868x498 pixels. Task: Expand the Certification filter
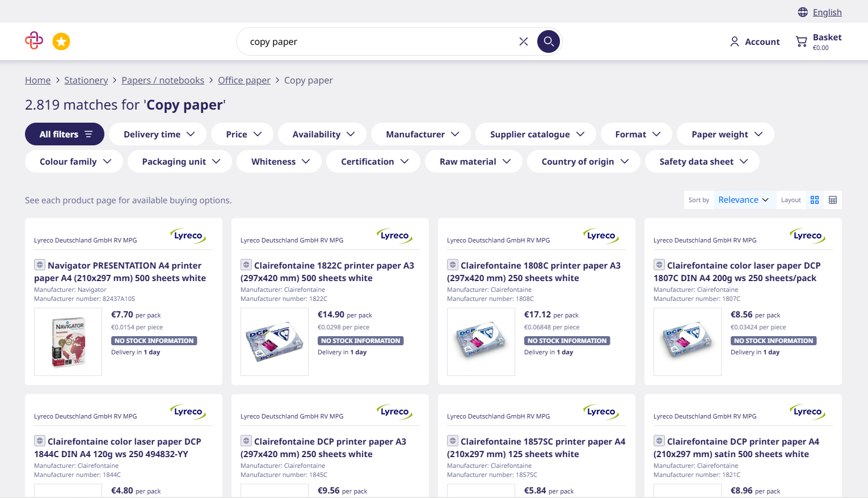click(x=373, y=161)
